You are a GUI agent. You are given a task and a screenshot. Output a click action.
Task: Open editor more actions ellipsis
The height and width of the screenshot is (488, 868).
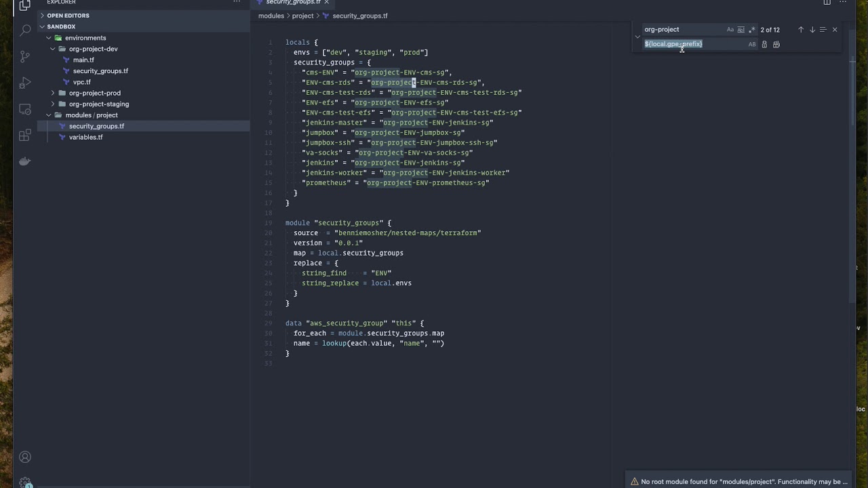click(843, 2)
